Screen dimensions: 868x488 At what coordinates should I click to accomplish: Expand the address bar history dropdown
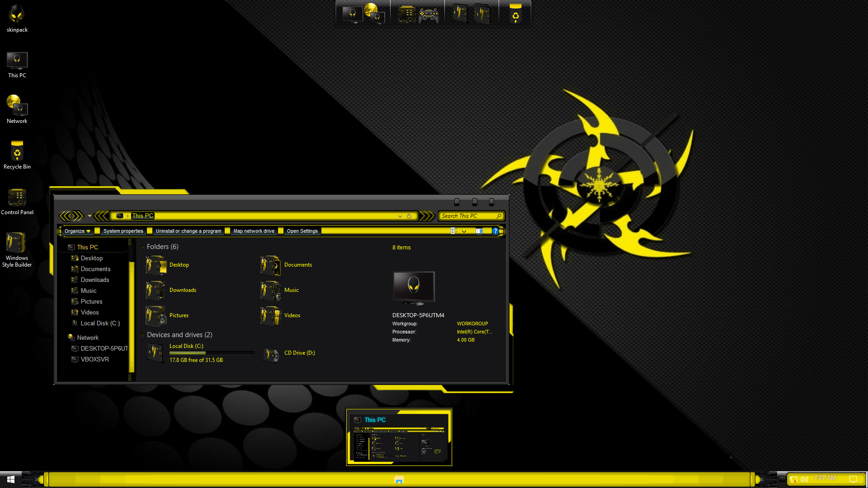[x=400, y=216]
